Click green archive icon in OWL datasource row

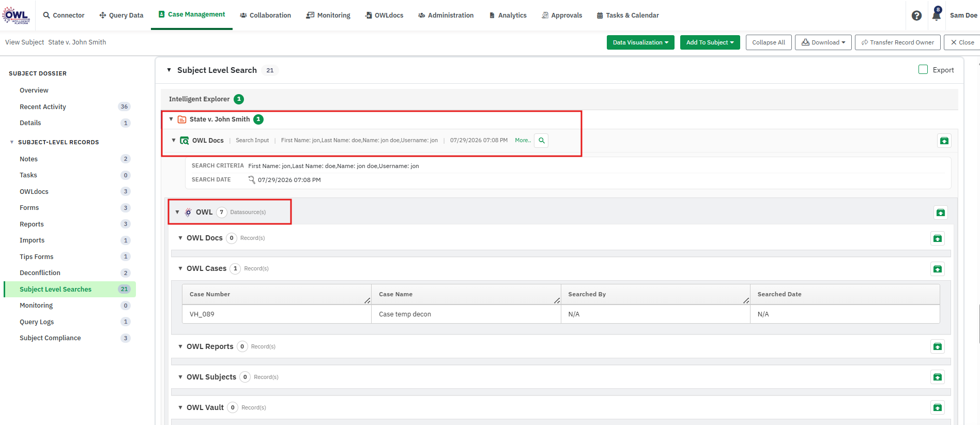pyautogui.click(x=941, y=212)
